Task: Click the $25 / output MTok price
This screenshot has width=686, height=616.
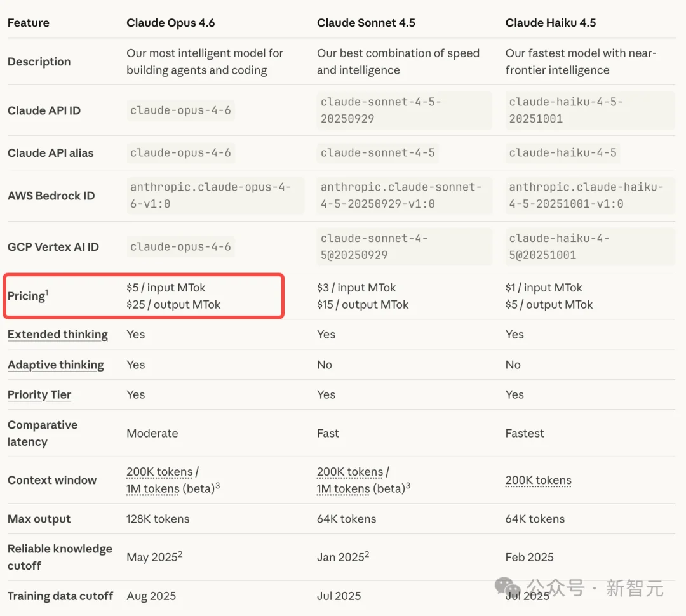Action: (173, 305)
